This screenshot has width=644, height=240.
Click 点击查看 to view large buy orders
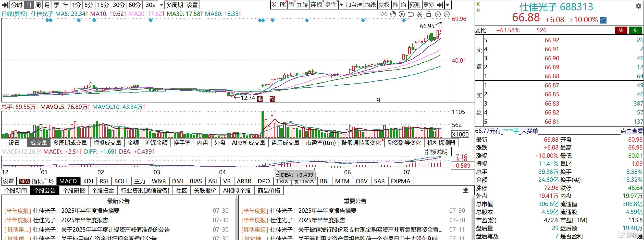(629, 131)
